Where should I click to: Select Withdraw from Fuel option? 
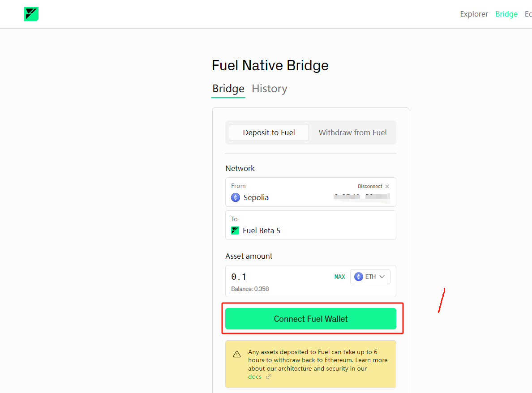tap(352, 132)
